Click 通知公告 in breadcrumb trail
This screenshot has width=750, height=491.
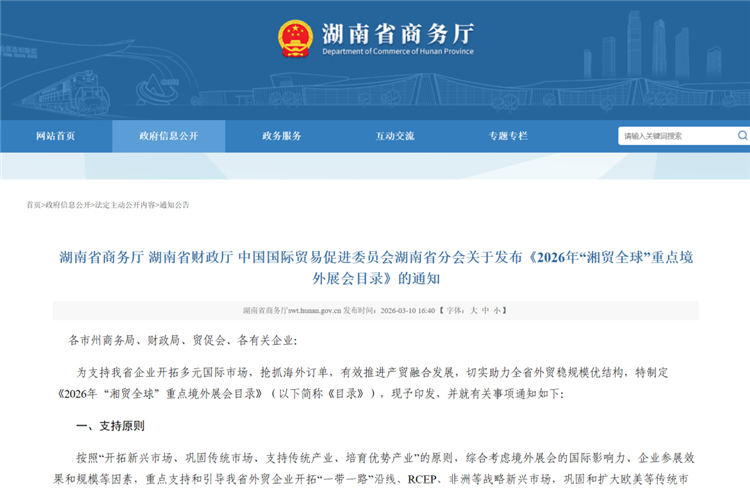[175, 205]
